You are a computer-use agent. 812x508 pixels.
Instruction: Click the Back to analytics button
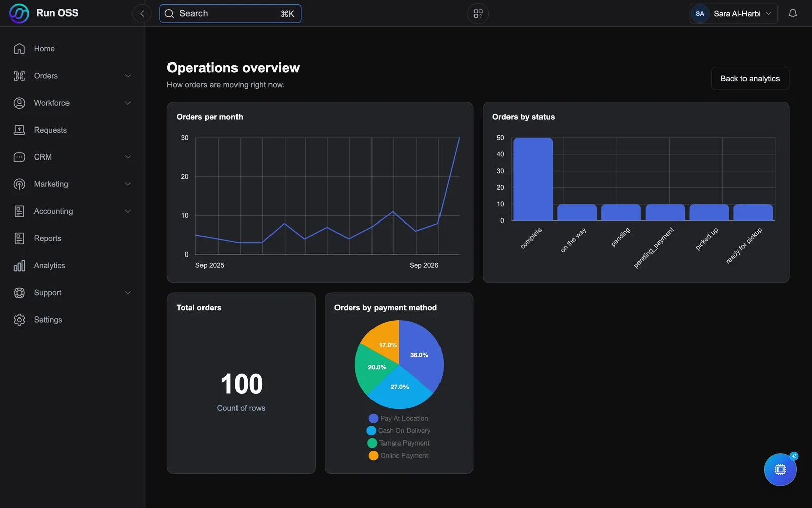tap(750, 79)
